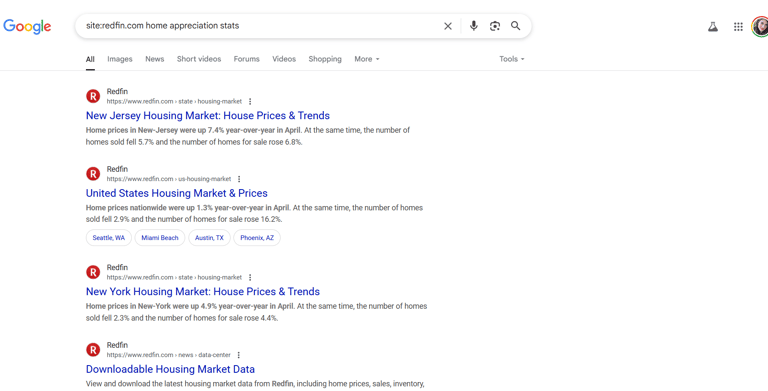The width and height of the screenshot is (768, 391).
Task: Click the Google logo
Action: coord(27,26)
